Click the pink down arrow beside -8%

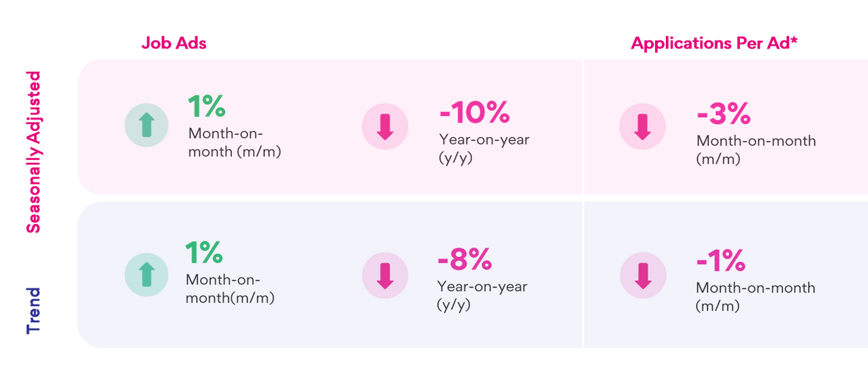pyautogui.click(x=384, y=274)
